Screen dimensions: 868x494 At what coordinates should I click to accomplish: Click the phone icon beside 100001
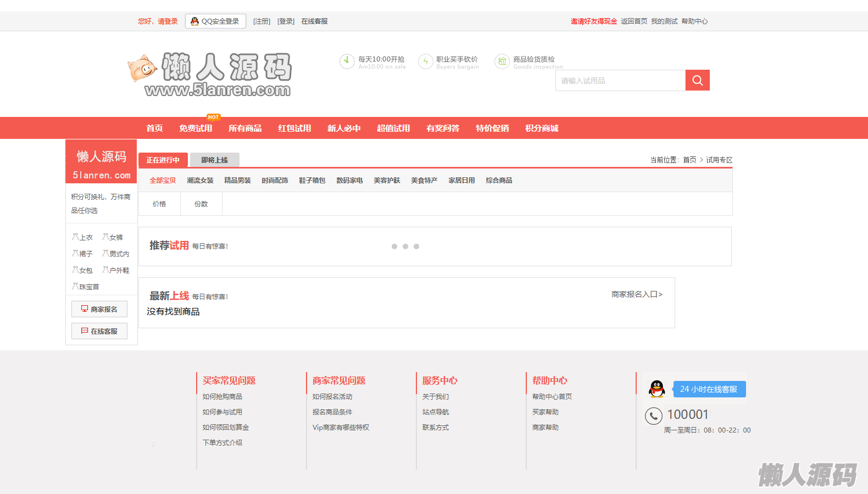(653, 416)
